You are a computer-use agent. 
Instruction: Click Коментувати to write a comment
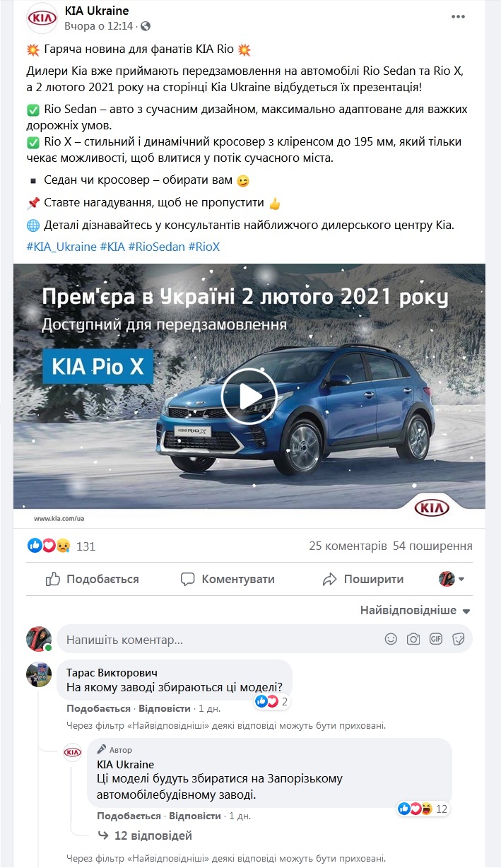pyautogui.click(x=228, y=579)
